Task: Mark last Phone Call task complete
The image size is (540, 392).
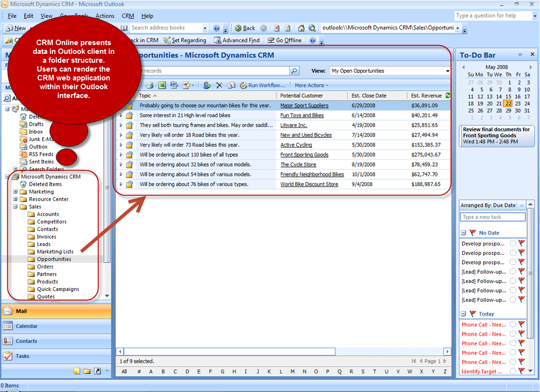Action: (x=513, y=362)
